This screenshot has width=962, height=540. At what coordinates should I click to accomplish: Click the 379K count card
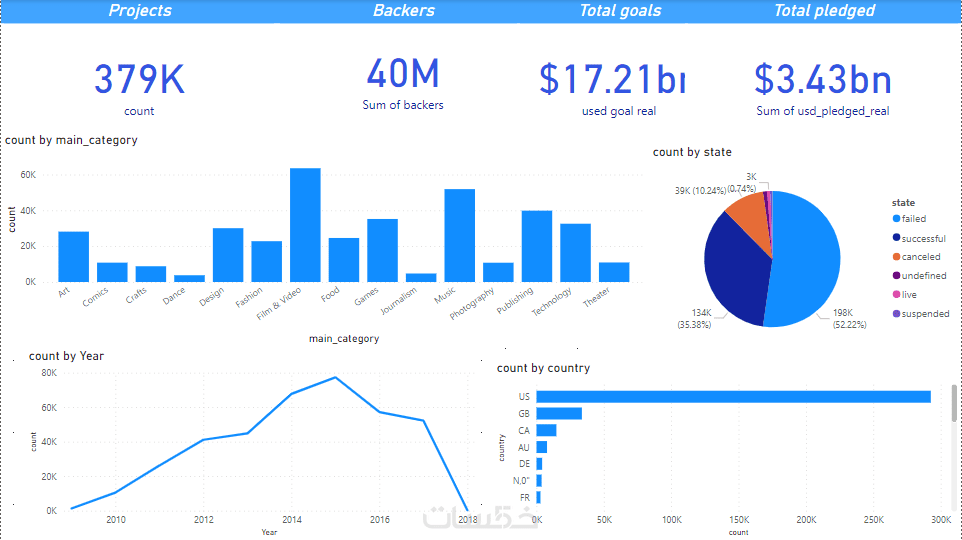point(139,79)
